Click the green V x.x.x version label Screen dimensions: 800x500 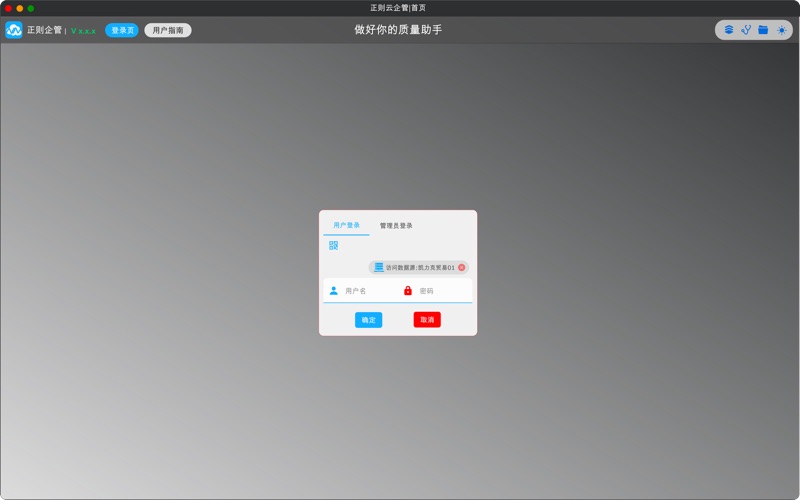point(83,31)
